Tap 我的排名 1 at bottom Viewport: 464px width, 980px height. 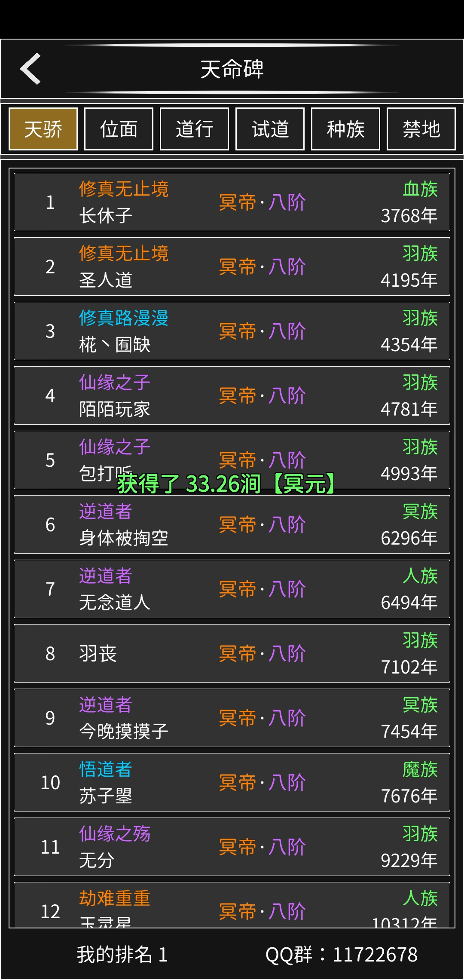pos(122,955)
